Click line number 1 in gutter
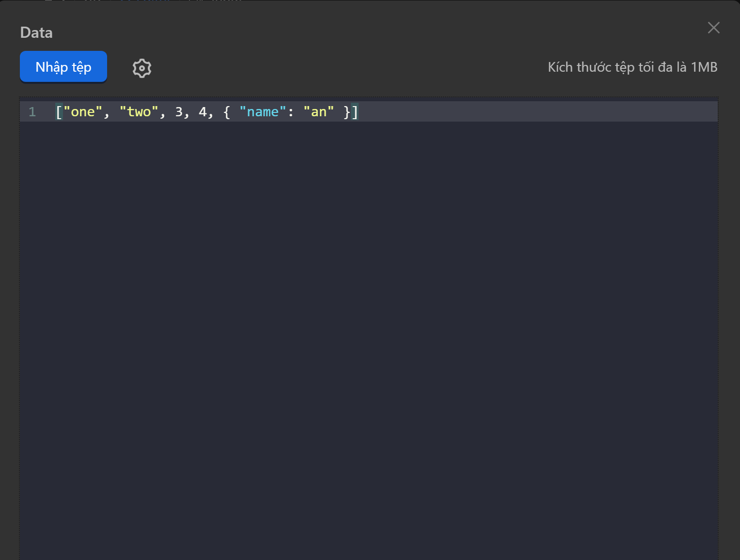The image size is (740, 560). pyautogui.click(x=32, y=112)
